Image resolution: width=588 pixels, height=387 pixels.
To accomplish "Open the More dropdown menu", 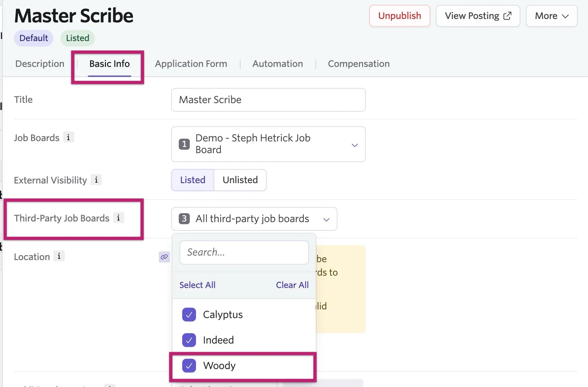I will pos(551,16).
